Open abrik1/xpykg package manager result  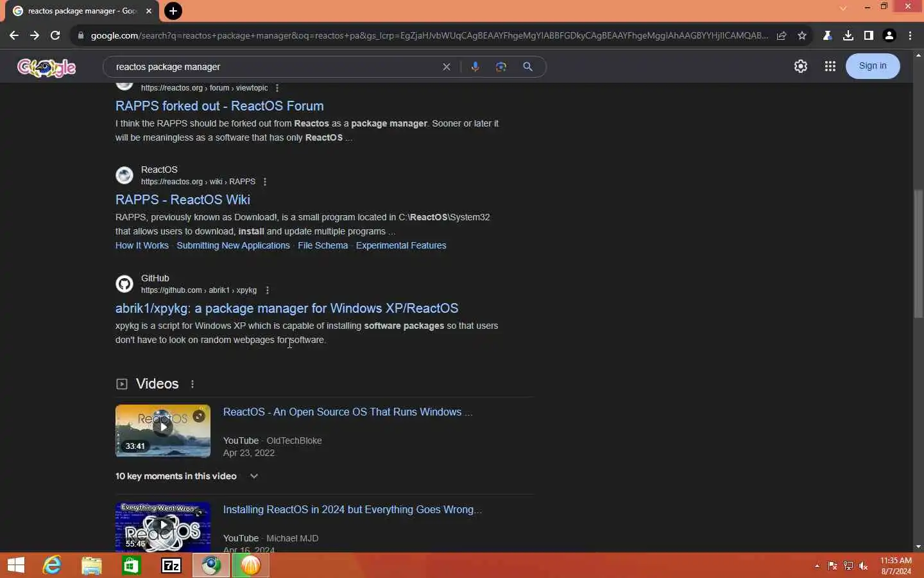[x=287, y=308]
